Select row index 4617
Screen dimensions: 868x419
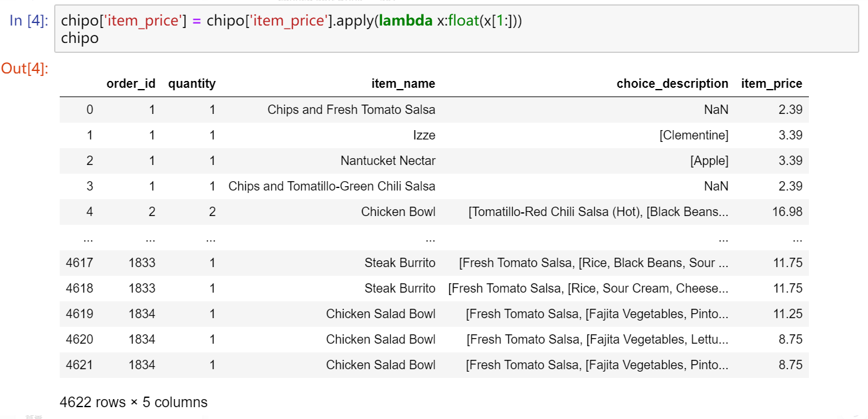(x=79, y=263)
